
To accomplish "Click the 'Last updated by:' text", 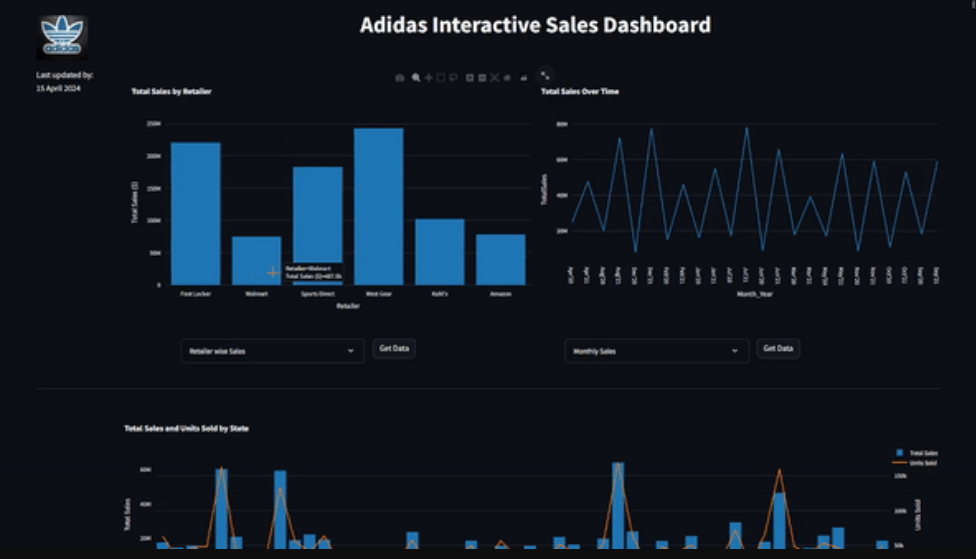I will [x=65, y=75].
